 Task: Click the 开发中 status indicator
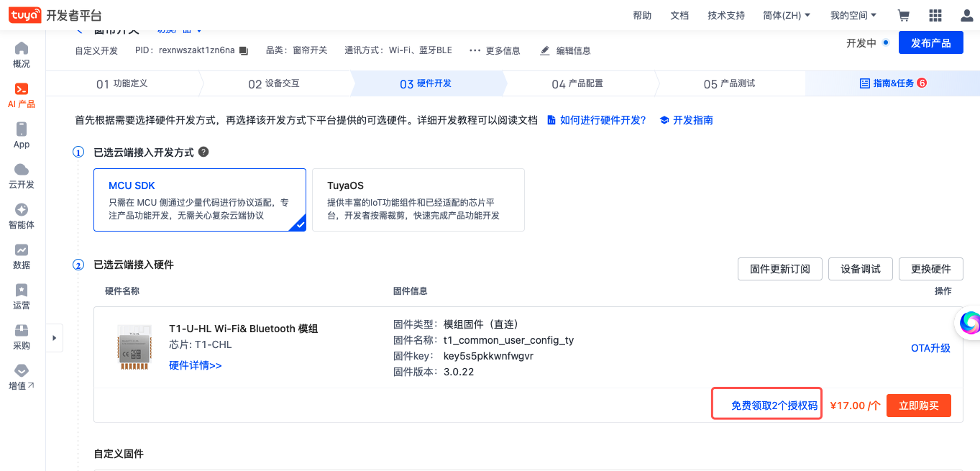point(868,43)
